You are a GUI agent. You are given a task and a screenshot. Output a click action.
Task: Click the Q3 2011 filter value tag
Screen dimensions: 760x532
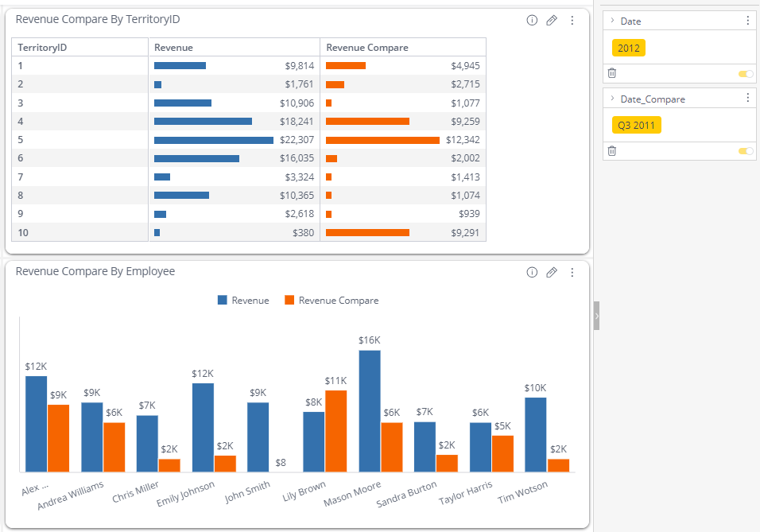click(x=636, y=126)
